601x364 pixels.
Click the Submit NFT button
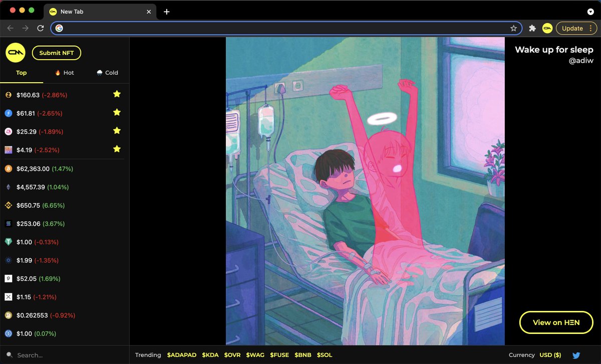click(x=57, y=53)
